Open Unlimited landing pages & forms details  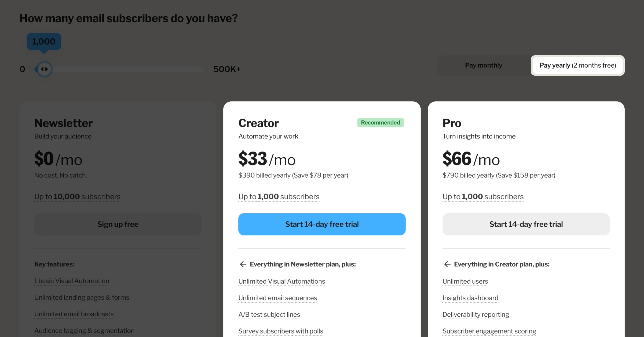[82, 297]
